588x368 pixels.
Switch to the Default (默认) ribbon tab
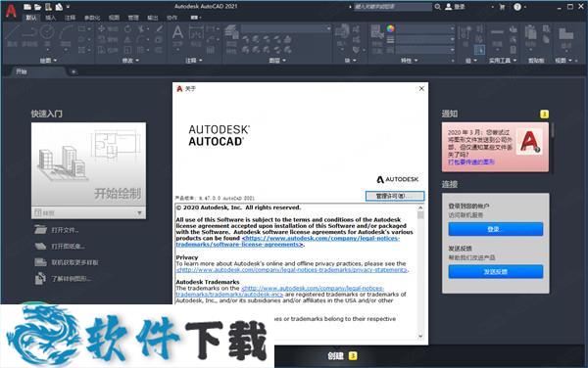(31, 18)
